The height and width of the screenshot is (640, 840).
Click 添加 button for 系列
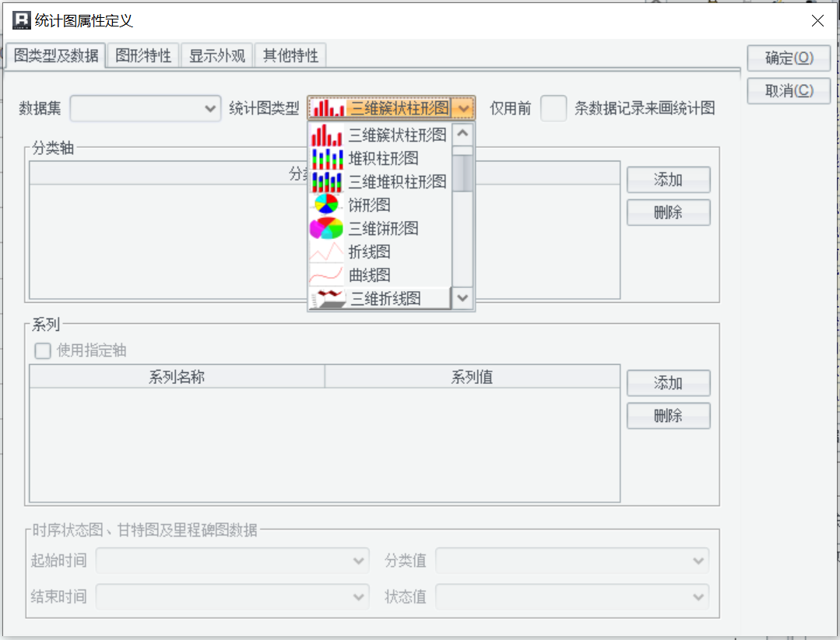coord(669,383)
